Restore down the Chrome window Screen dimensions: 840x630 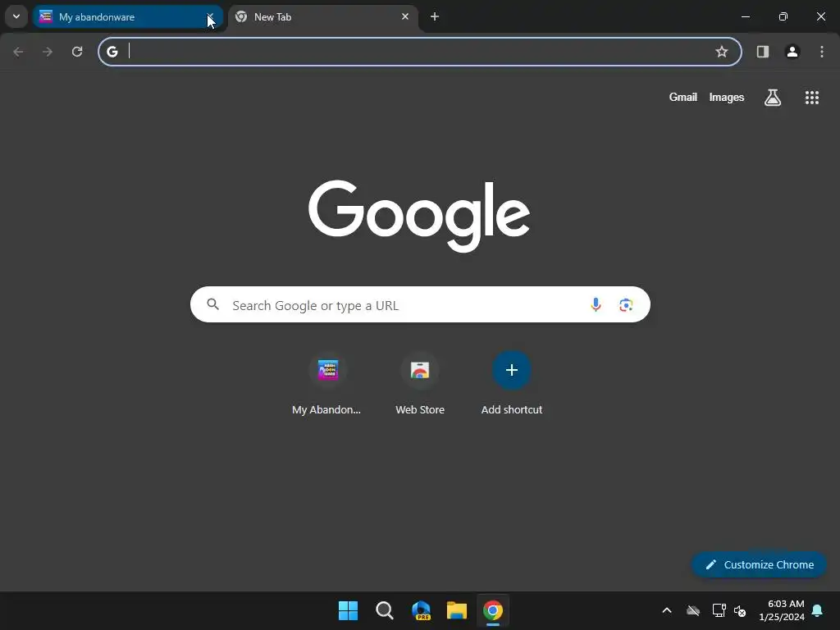tap(783, 16)
